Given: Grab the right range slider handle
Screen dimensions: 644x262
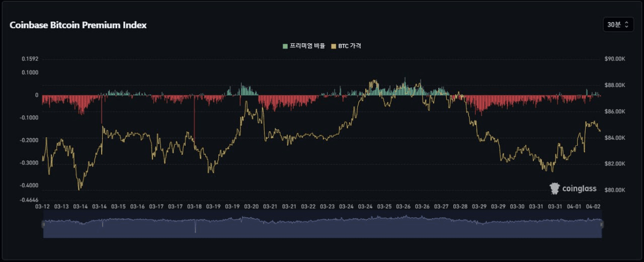Looking at the screenshot, I should point(602,224).
